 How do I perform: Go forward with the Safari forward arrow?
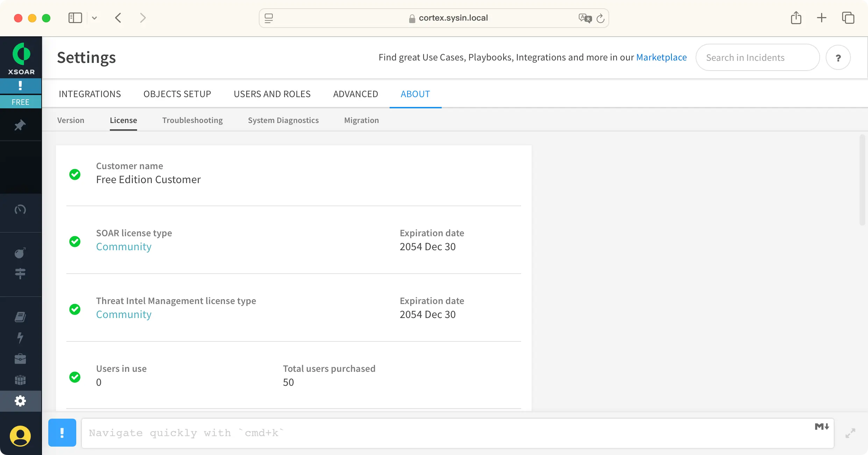pyautogui.click(x=143, y=18)
